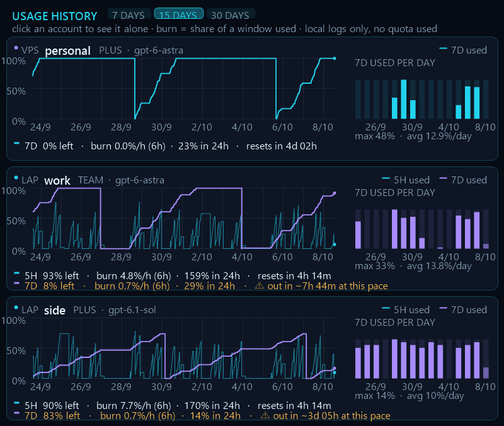Click '7D 8% left' in work card
This screenshot has width=504, height=426.
(x=50, y=286)
